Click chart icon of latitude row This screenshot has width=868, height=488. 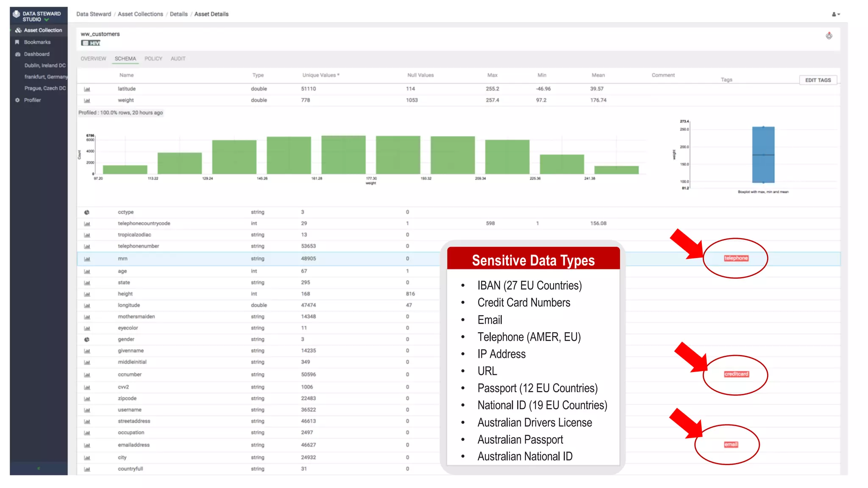(x=87, y=89)
